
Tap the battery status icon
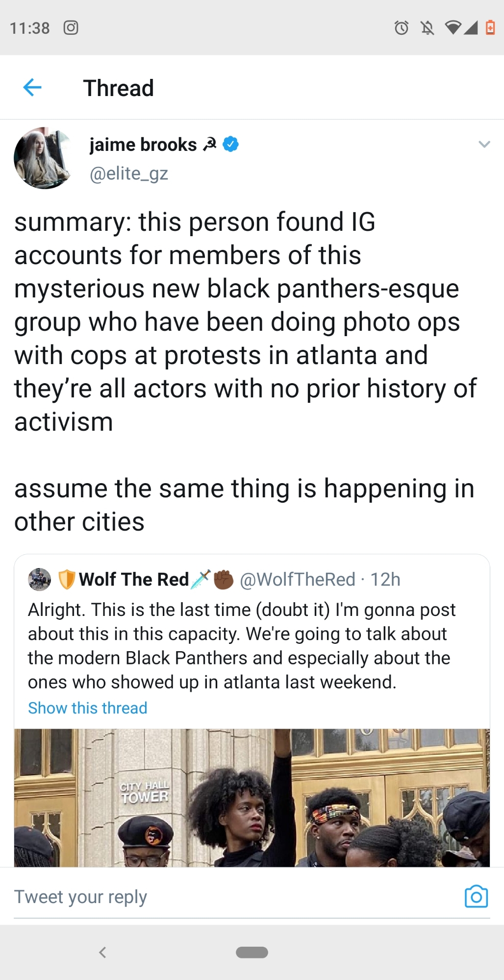coord(490,28)
